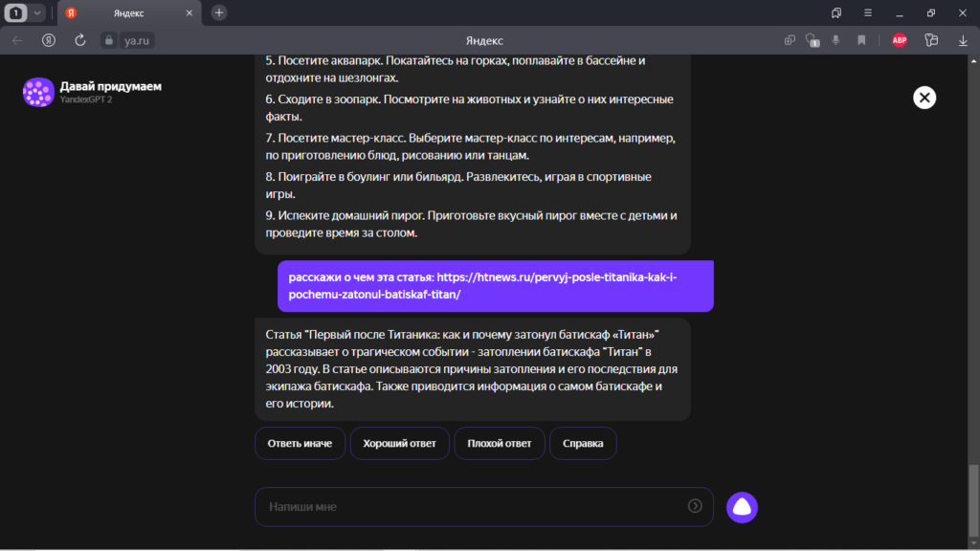980x551 pixels.
Task: Click the microphone voice icon in toolbar
Action: click(x=836, y=40)
